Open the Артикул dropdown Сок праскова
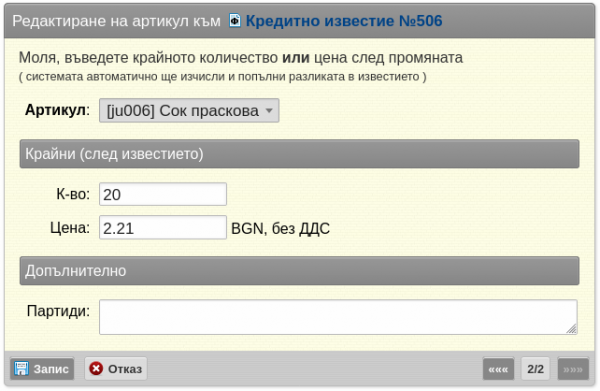The height and width of the screenshot is (391, 600). [x=189, y=111]
